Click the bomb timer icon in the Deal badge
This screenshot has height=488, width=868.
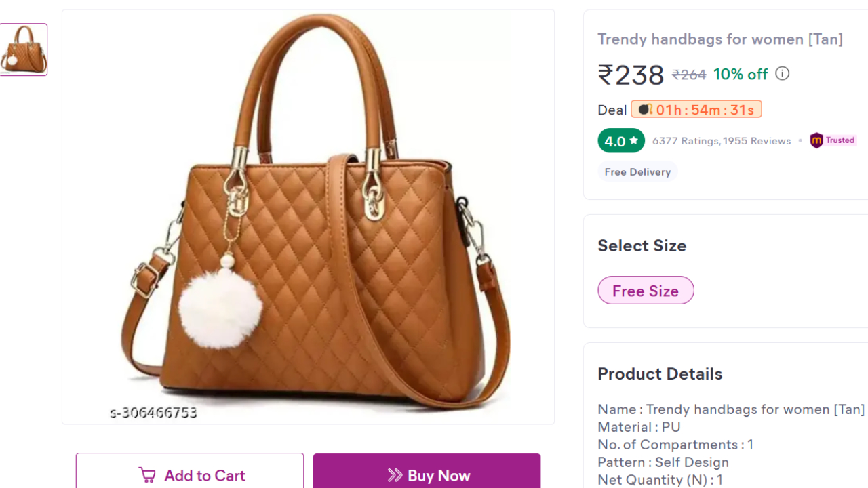pyautogui.click(x=643, y=109)
